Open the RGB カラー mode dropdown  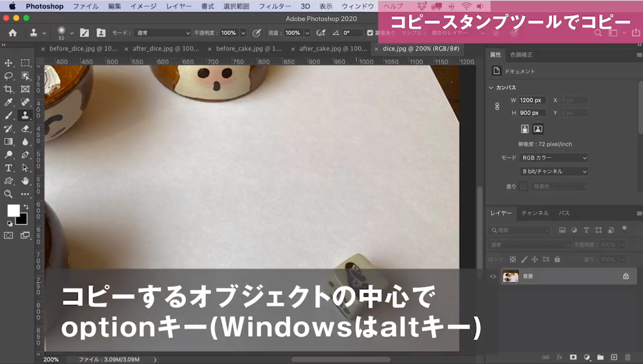(x=554, y=158)
